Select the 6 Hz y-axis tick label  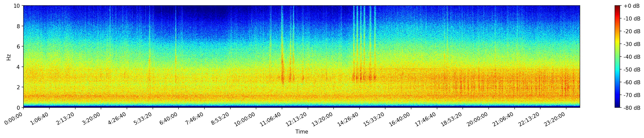(x=19, y=46)
